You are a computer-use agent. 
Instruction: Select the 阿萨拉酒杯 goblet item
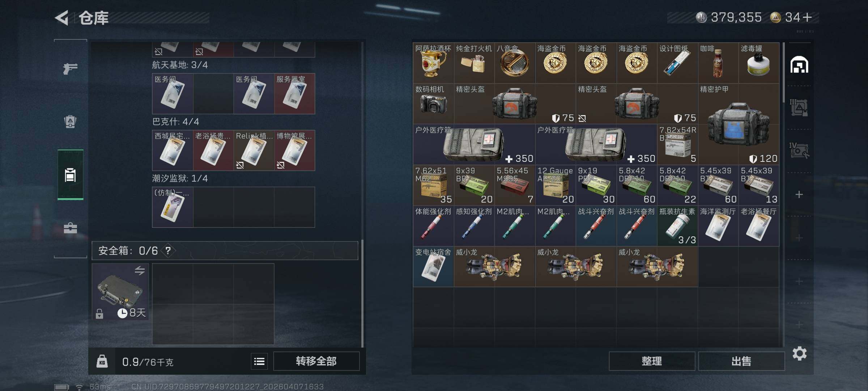(x=433, y=63)
